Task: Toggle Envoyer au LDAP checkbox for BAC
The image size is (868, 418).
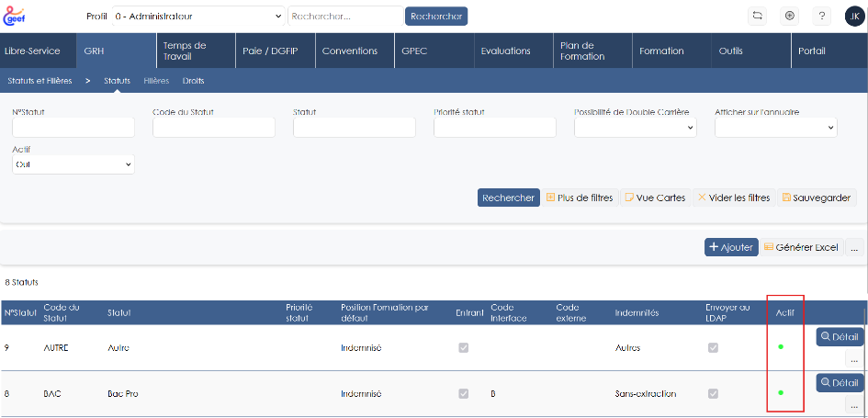Action: coord(713,393)
